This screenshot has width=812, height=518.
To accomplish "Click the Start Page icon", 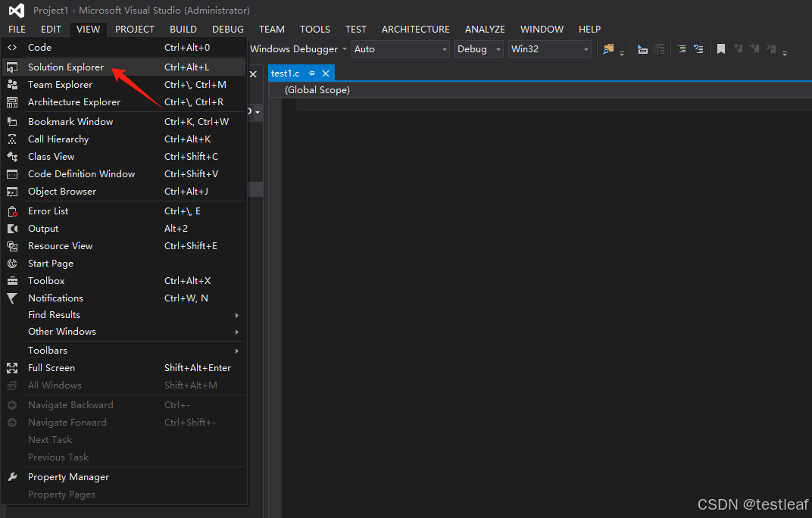I will (x=12, y=263).
